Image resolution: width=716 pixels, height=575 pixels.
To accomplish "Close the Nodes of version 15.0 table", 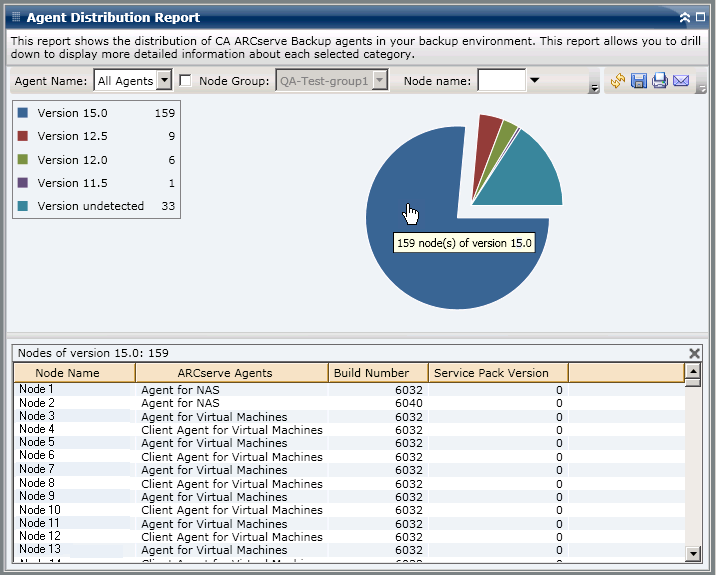I will pos(695,353).
